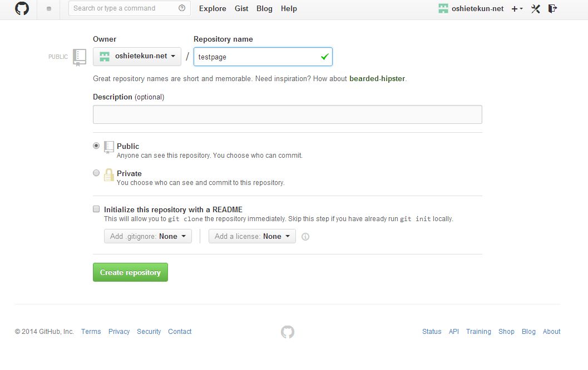Screen dimensions: 588x370
Task: Open the Status footer link
Action: tap(432, 332)
